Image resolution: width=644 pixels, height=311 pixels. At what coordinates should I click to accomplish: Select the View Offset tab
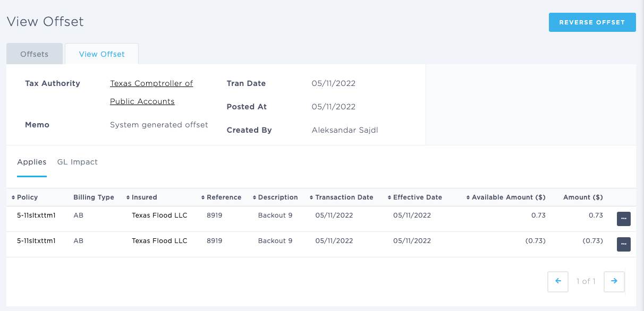pos(101,54)
